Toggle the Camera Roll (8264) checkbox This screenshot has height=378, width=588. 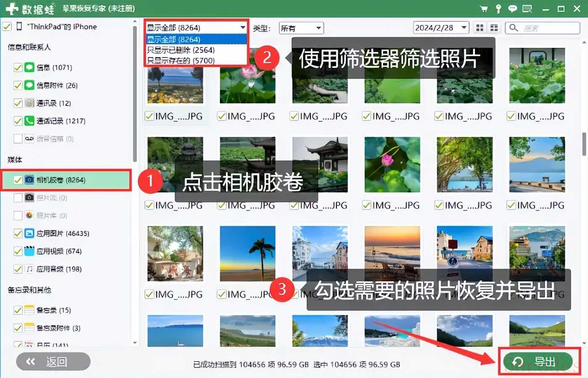(18, 180)
